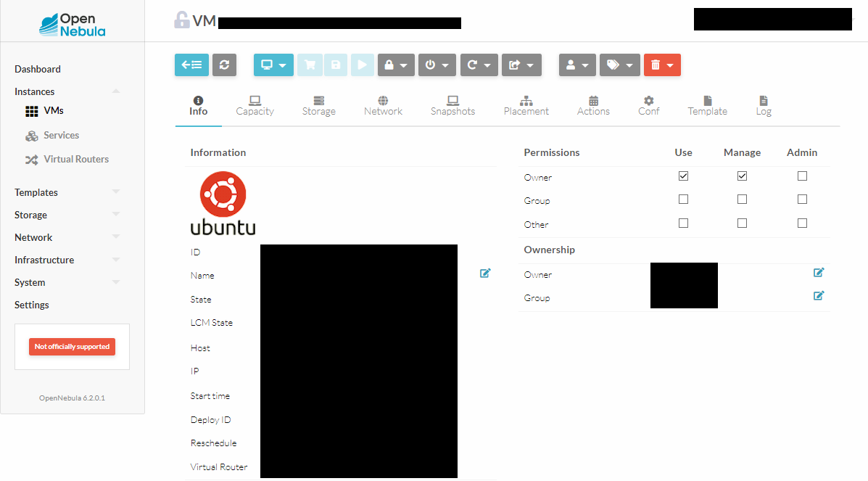Image resolution: width=868 pixels, height=481 pixels.
Task: Uncheck Owner Use permission
Action: pos(683,176)
